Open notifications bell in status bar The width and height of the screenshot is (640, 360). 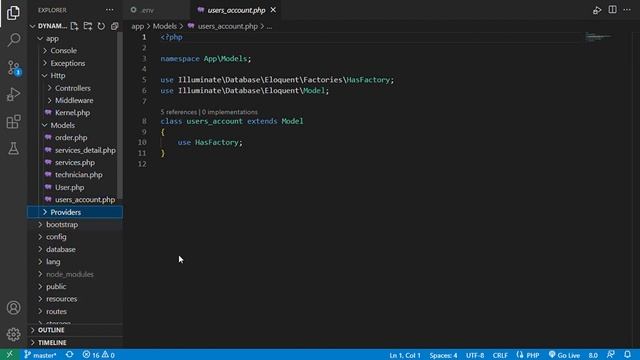[627, 354]
